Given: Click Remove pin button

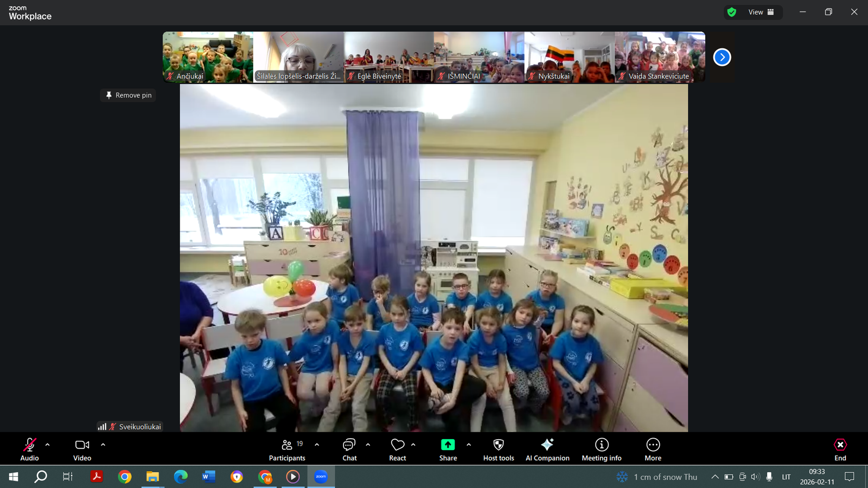Looking at the screenshot, I should [129, 95].
